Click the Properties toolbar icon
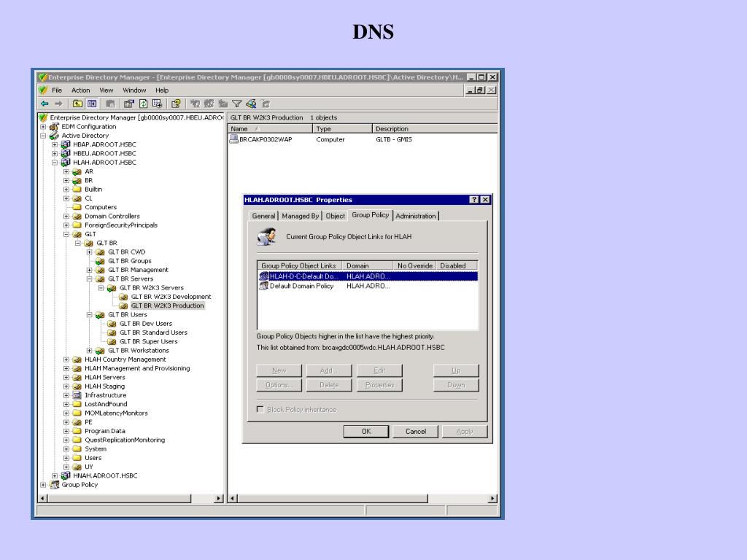Viewport: 747px width, 560px height. pos(129,104)
